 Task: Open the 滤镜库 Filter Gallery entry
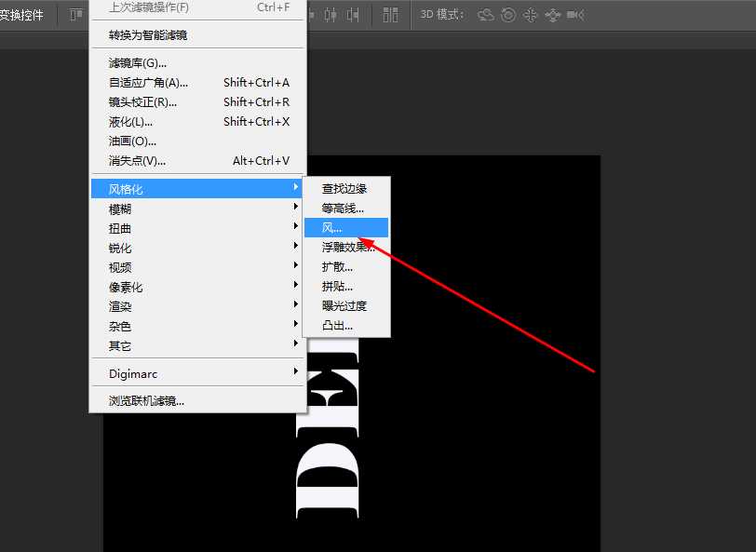click(x=133, y=62)
